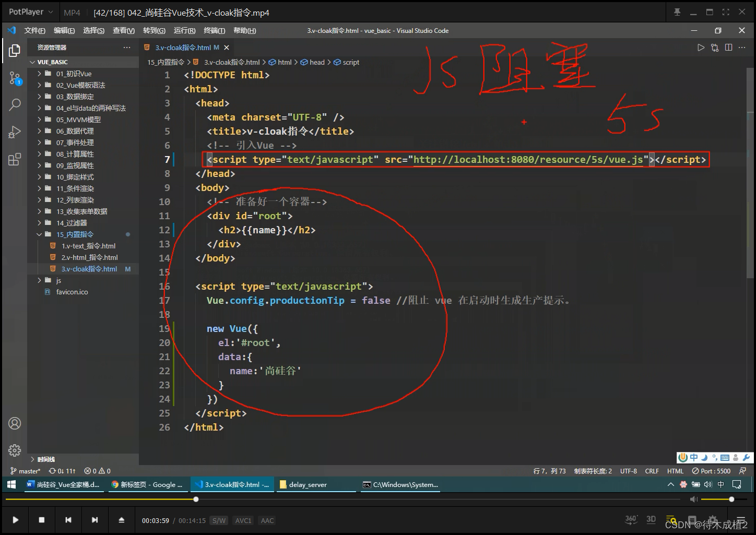The height and width of the screenshot is (535, 756).
Task: Expand the 13_收集表单数据 folder
Action: 84,211
